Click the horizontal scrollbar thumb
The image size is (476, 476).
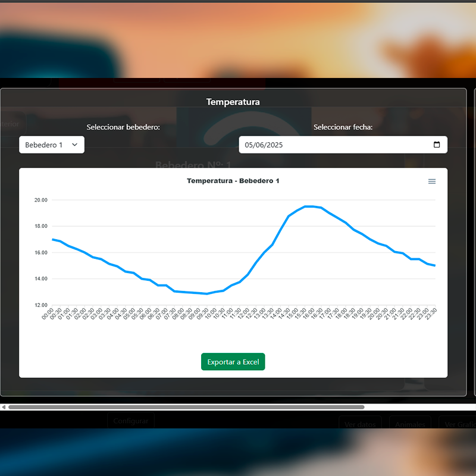pos(186,407)
